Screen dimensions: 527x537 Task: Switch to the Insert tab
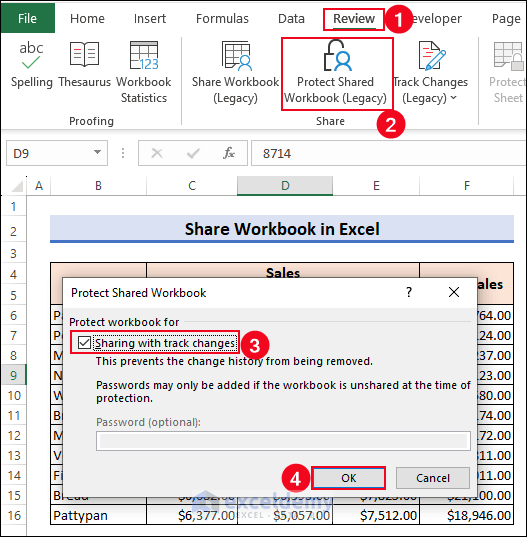[150, 18]
